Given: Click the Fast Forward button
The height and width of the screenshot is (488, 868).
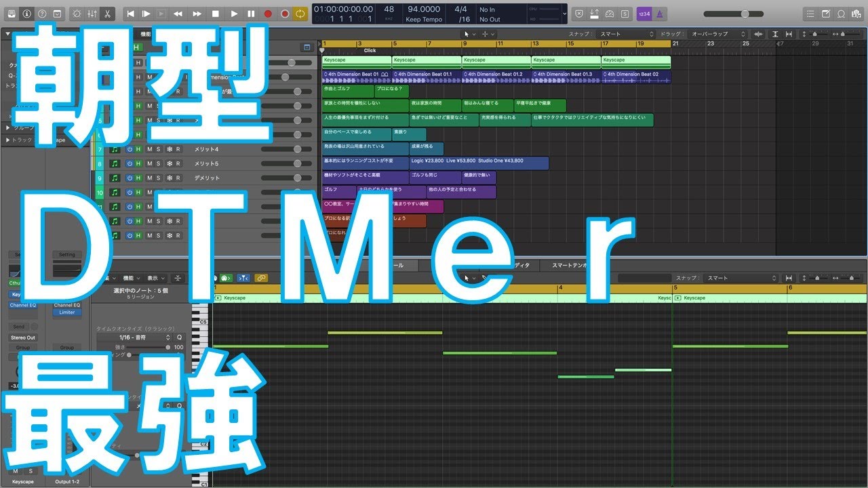Looking at the screenshot, I should tap(197, 14).
